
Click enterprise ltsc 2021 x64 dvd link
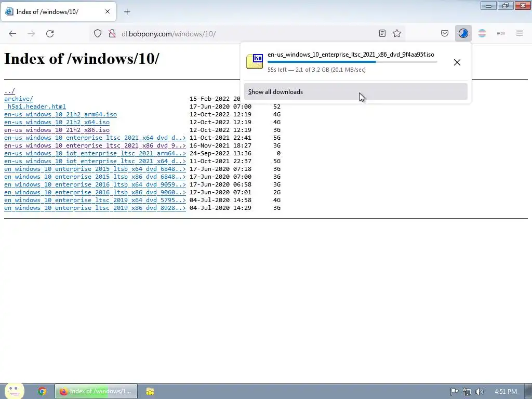(x=95, y=138)
